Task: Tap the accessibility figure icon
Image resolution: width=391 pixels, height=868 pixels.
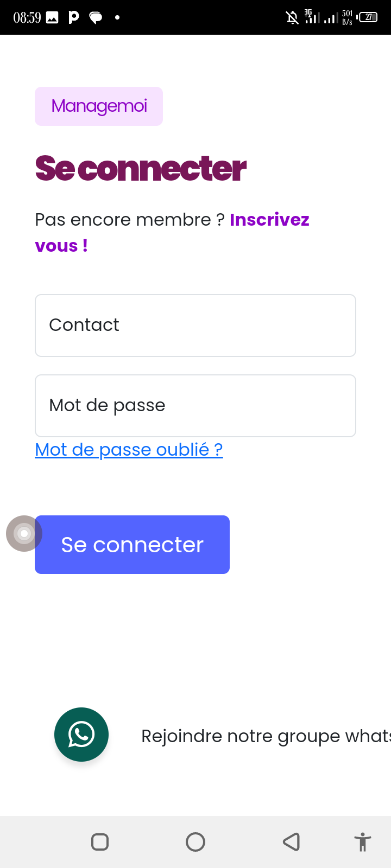Action: point(362,842)
